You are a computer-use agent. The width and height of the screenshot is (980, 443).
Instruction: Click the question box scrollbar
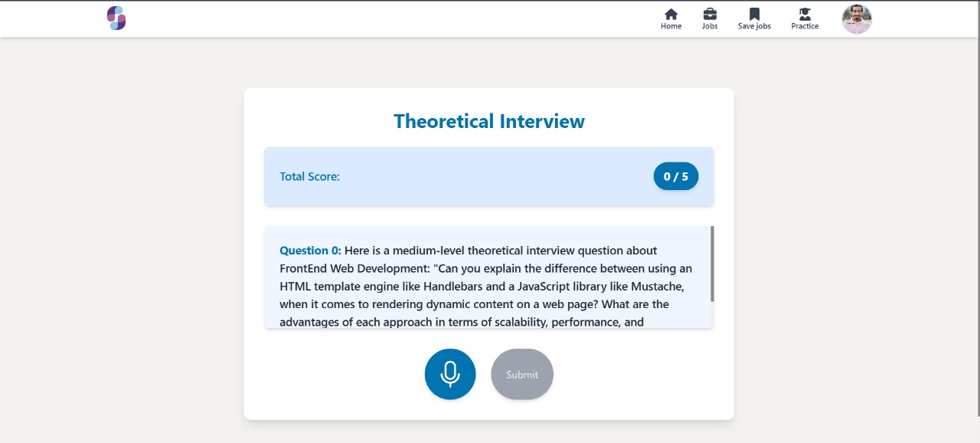coord(712,264)
